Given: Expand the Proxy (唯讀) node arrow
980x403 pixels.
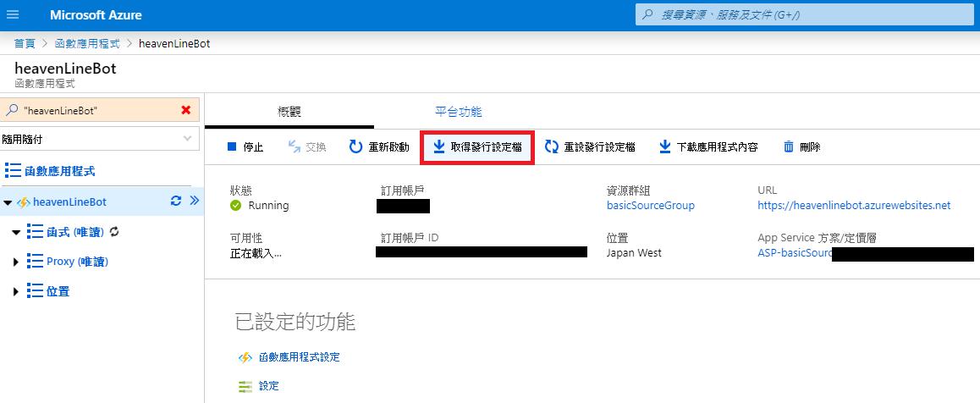Looking at the screenshot, I should click(16, 262).
